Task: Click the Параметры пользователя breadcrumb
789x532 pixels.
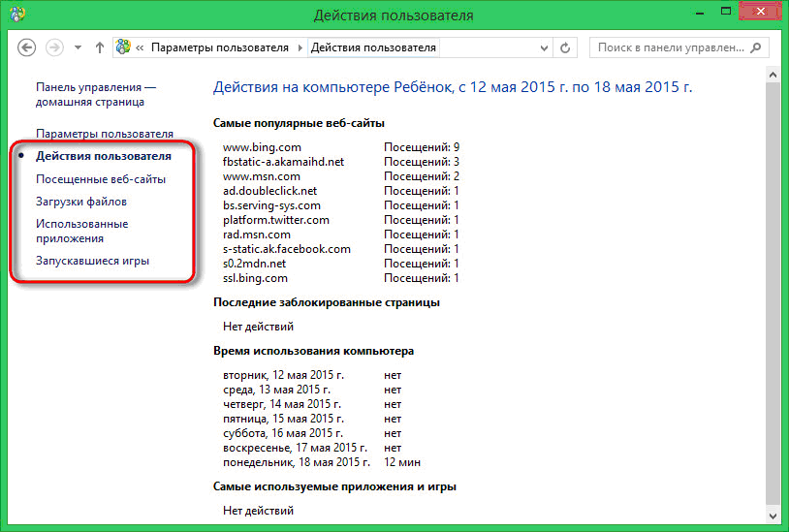Action: (x=220, y=47)
